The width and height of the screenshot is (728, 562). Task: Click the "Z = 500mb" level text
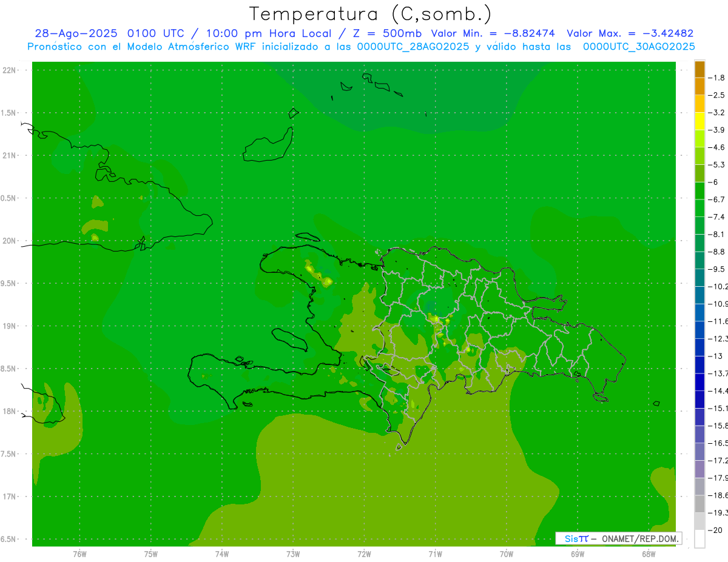pos(387,33)
